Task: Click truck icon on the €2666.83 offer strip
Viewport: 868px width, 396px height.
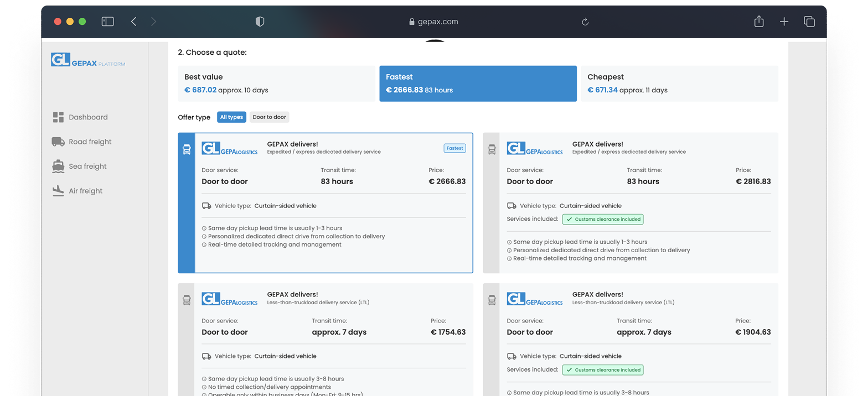Action: pos(187,149)
